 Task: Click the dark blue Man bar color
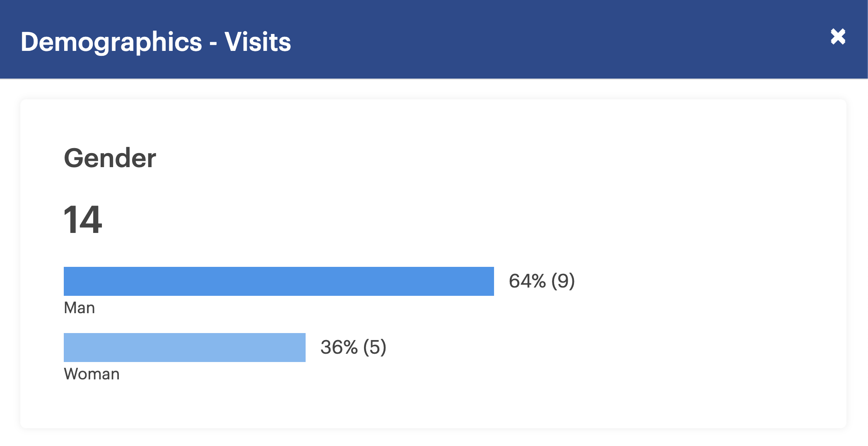coord(279,281)
